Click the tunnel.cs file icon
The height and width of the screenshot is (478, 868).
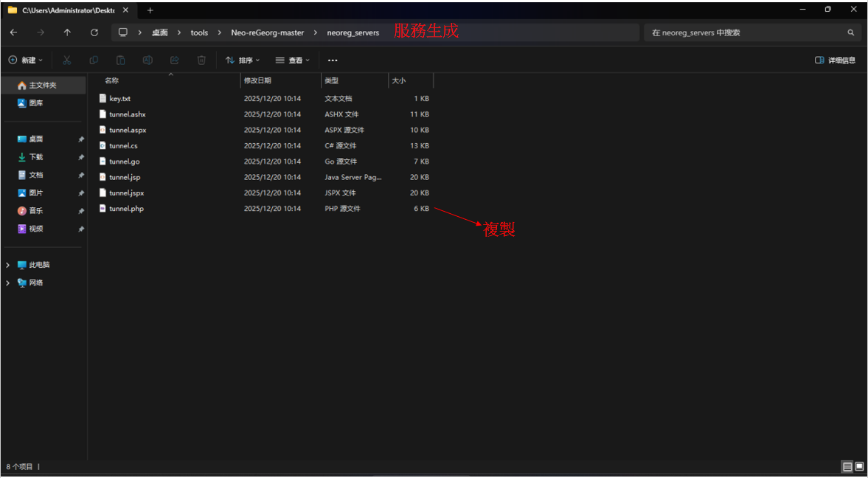click(103, 145)
